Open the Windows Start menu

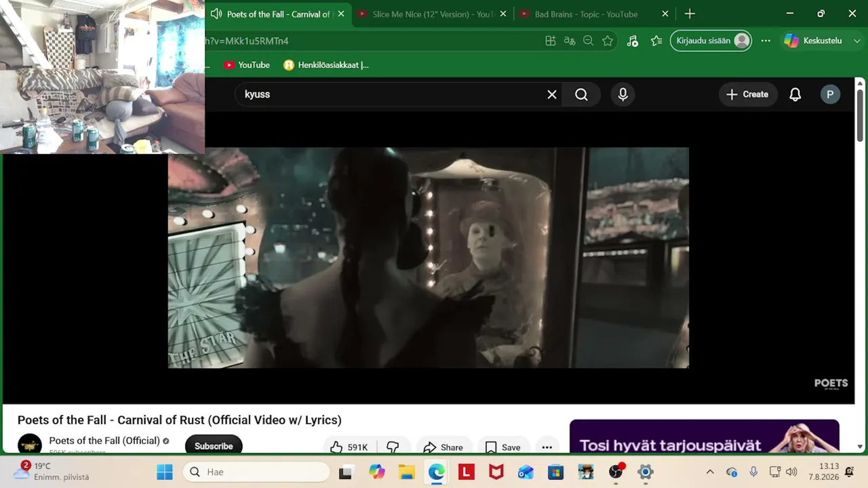[165, 472]
